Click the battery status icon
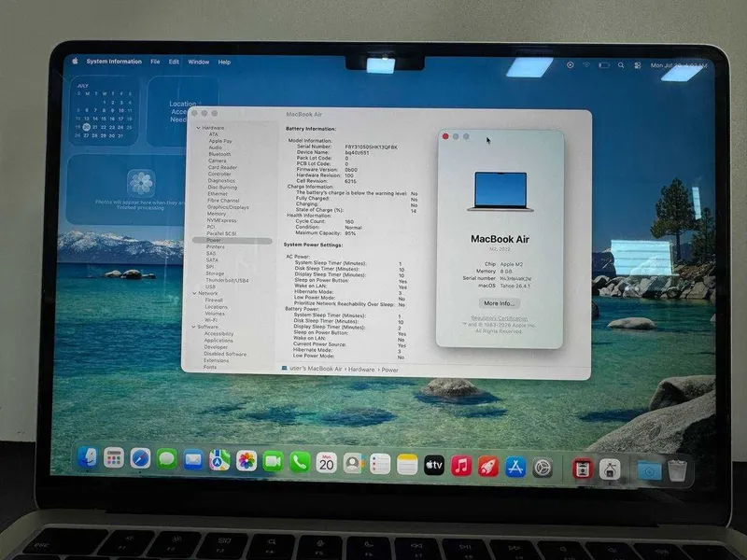Image resolution: width=747 pixels, height=560 pixels. pyautogui.click(x=604, y=65)
